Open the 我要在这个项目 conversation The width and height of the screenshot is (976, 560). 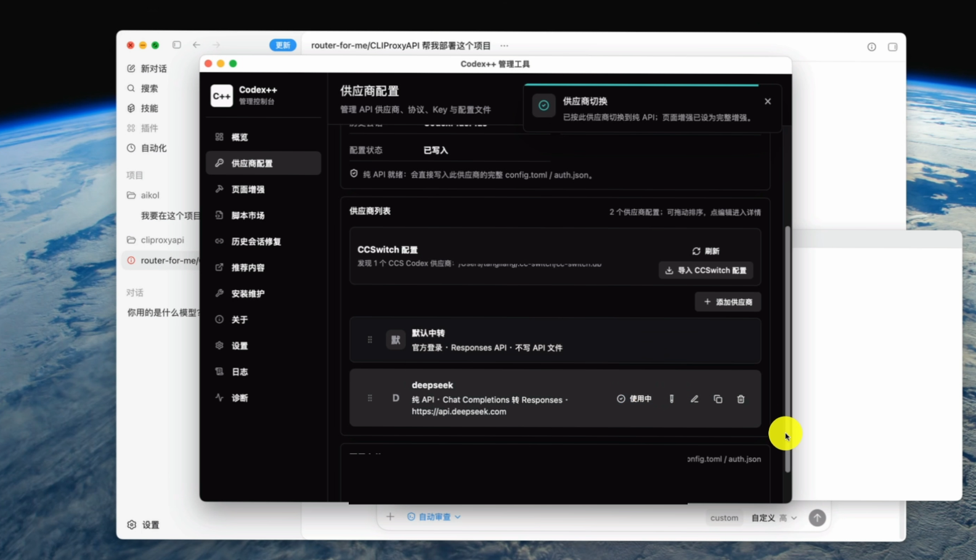point(170,216)
